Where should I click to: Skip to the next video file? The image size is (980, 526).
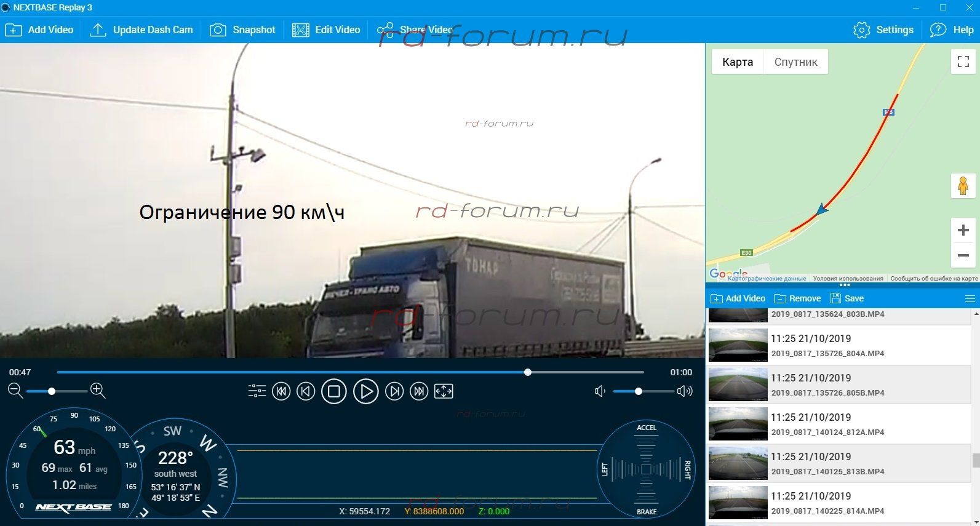tap(419, 391)
